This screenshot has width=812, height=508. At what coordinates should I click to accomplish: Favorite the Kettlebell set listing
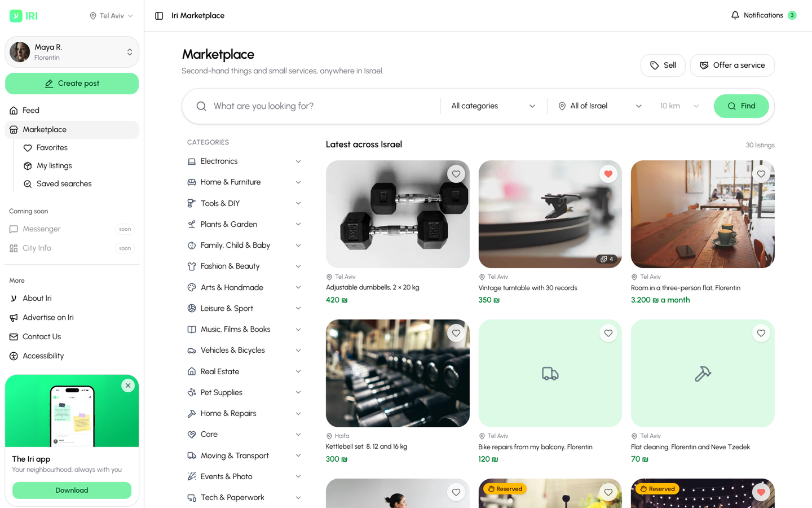click(456, 334)
